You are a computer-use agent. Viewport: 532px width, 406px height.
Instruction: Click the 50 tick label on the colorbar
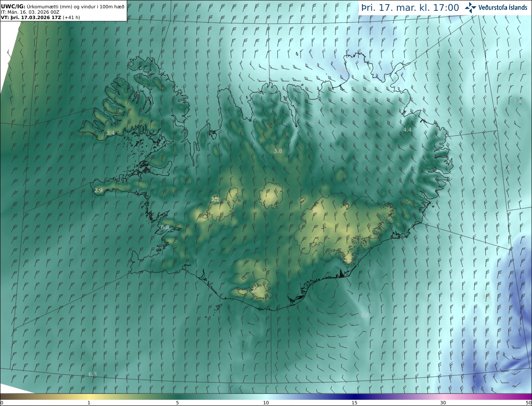point(529,403)
